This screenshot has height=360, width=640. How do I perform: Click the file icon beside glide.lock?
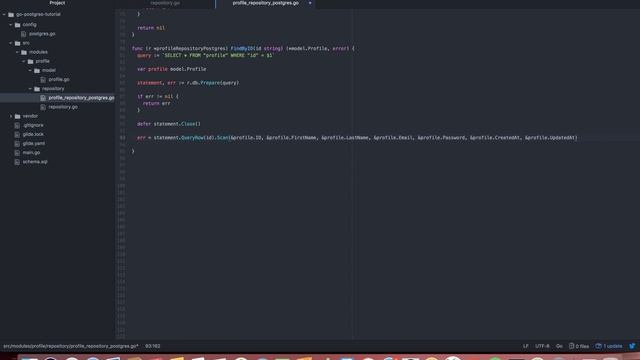coord(17,135)
